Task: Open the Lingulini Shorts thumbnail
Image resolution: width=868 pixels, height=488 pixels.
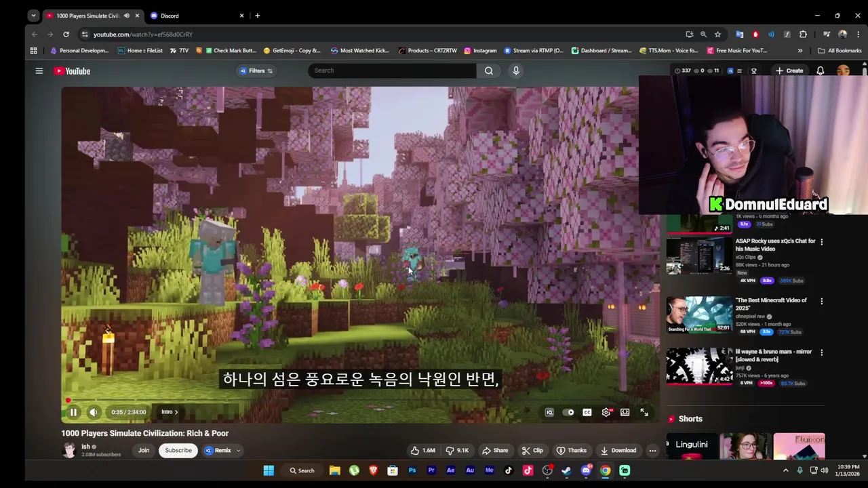Action: 692,445
